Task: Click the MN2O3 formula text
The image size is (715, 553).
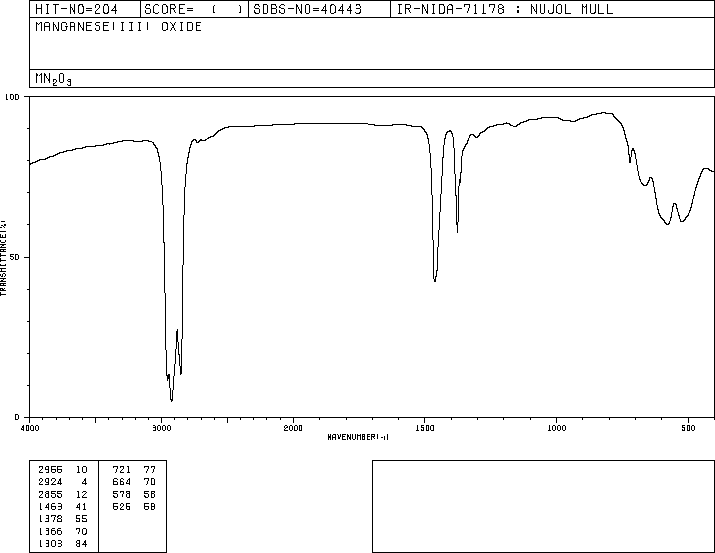Action: tap(53, 79)
